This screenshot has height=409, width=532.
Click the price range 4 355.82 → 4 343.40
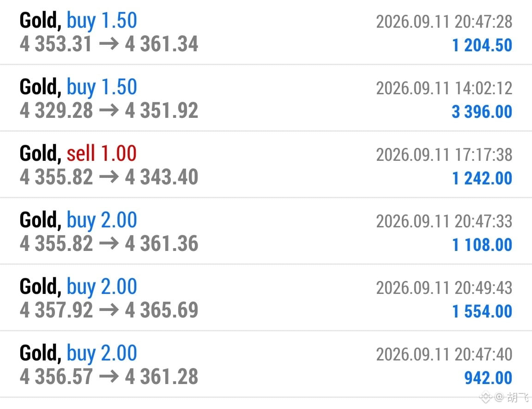point(109,177)
